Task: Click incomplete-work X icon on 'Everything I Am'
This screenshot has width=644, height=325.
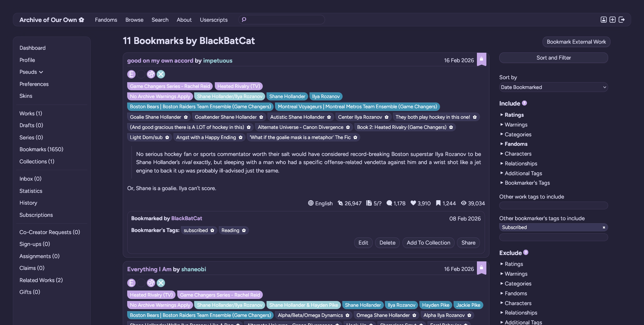Action: click(x=161, y=283)
